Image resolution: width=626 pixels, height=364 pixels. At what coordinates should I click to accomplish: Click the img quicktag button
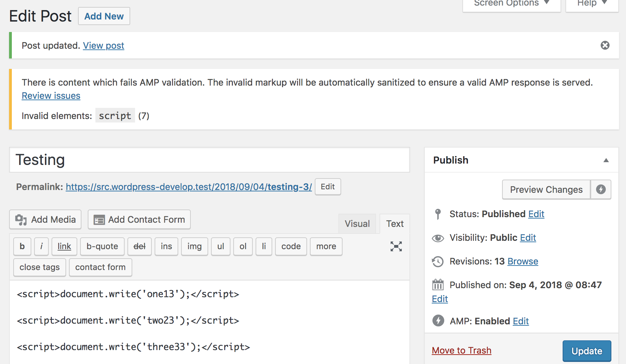tap(195, 246)
